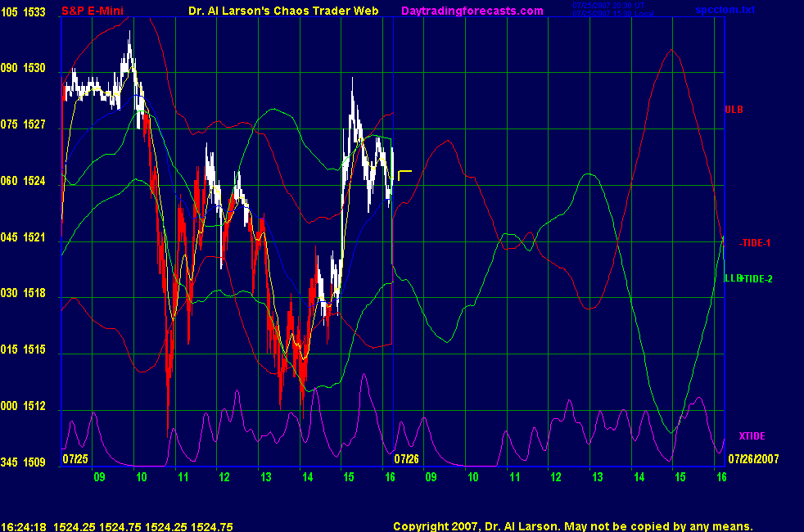Viewport: 804px width, 532px height.
Task: Click the 16:24:18 timestamp in the status line
Action: coord(23,527)
